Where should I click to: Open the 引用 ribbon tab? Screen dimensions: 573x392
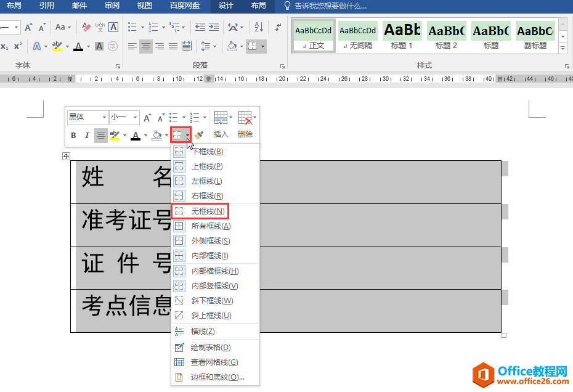pos(46,6)
